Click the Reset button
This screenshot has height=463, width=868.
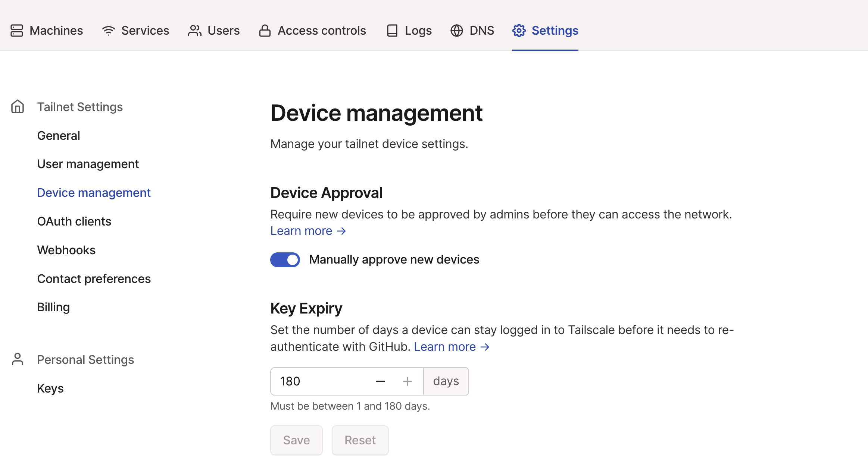pyautogui.click(x=360, y=440)
